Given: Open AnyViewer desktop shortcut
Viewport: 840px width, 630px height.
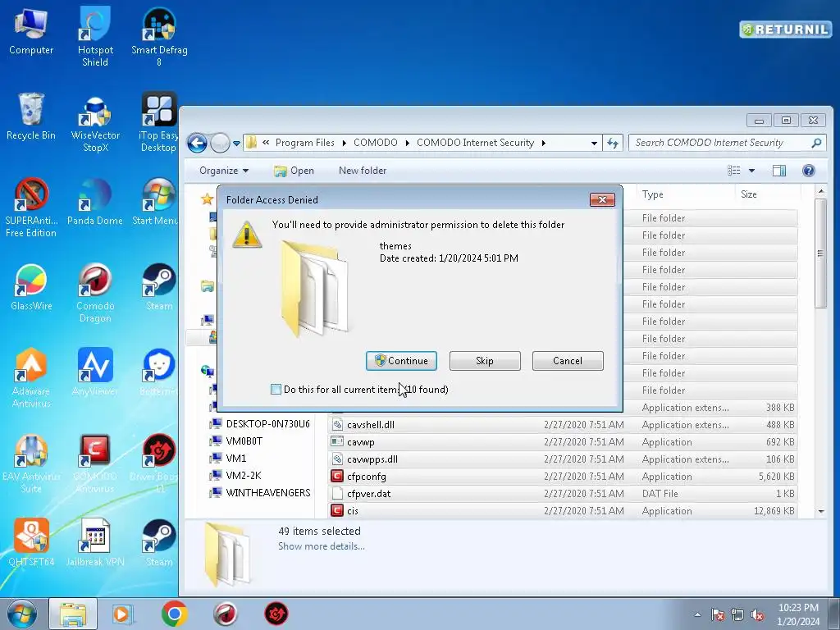Looking at the screenshot, I should coord(95,372).
